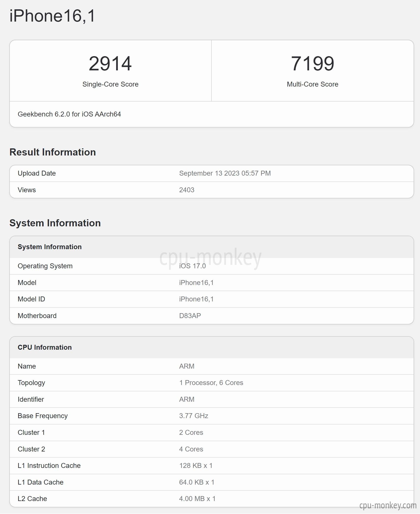
Task: Select the Identifier value ARM
Action: 187,399
